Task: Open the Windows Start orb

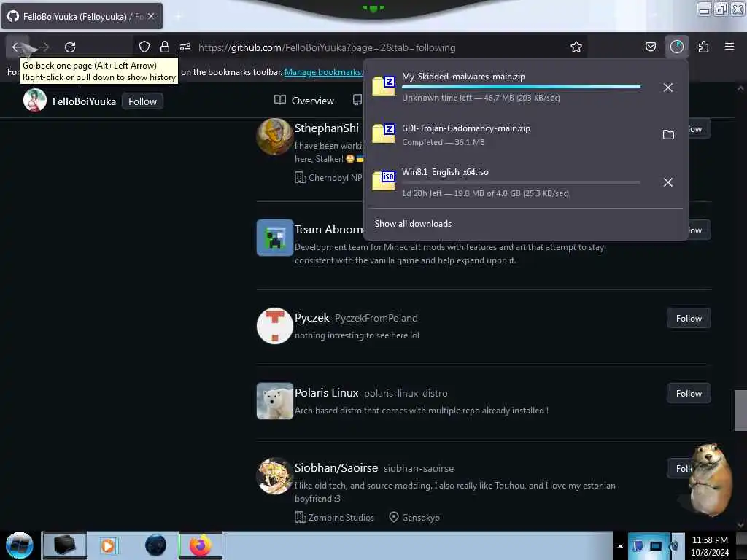Action: tap(20, 545)
